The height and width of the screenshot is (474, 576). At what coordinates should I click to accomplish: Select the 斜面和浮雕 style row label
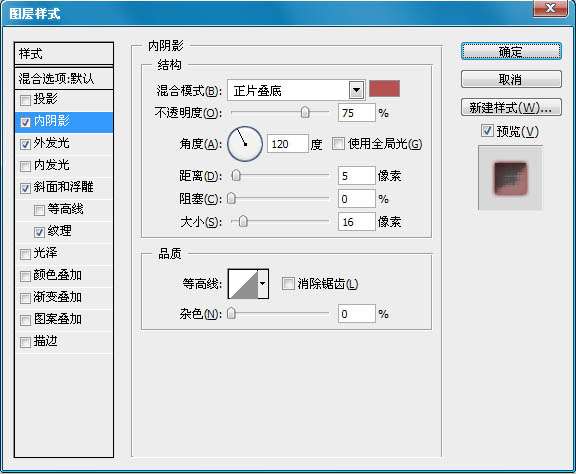pyautogui.click(x=64, y=187)
